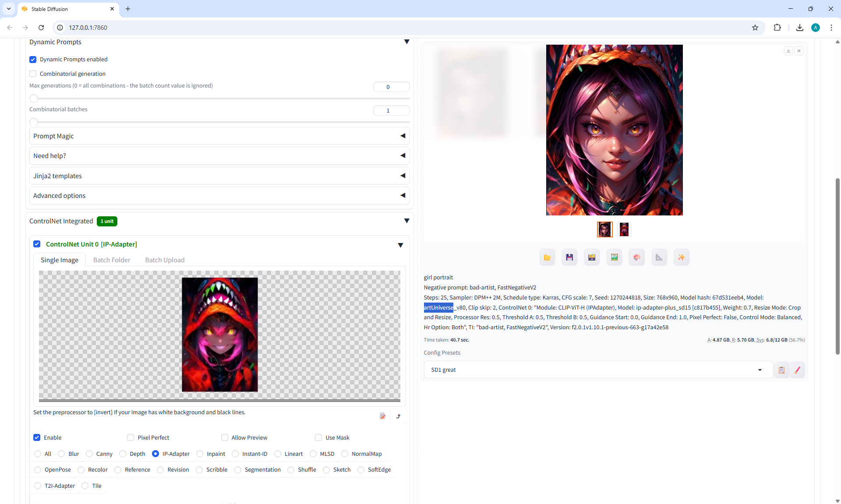Click the paint palette inpaint icon

[x=636, y=257]
